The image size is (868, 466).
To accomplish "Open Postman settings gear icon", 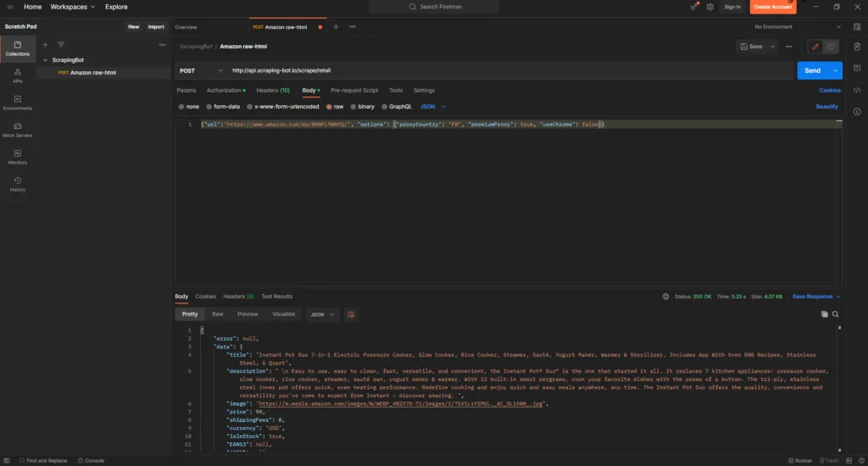I will (x=709, y=7).
